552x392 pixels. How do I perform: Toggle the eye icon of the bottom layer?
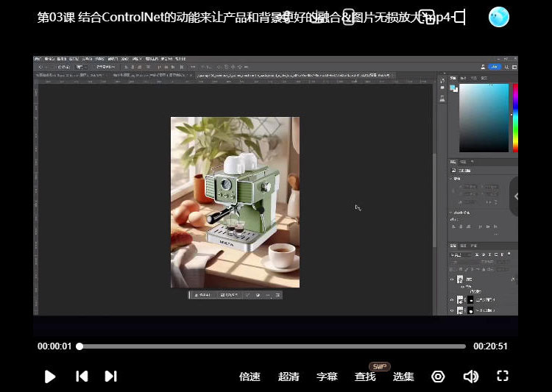[453, 310]
